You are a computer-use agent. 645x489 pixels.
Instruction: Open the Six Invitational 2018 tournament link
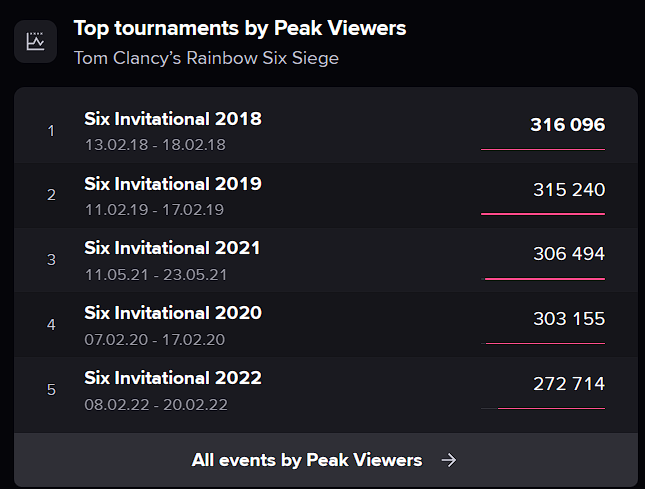point(173,119)
